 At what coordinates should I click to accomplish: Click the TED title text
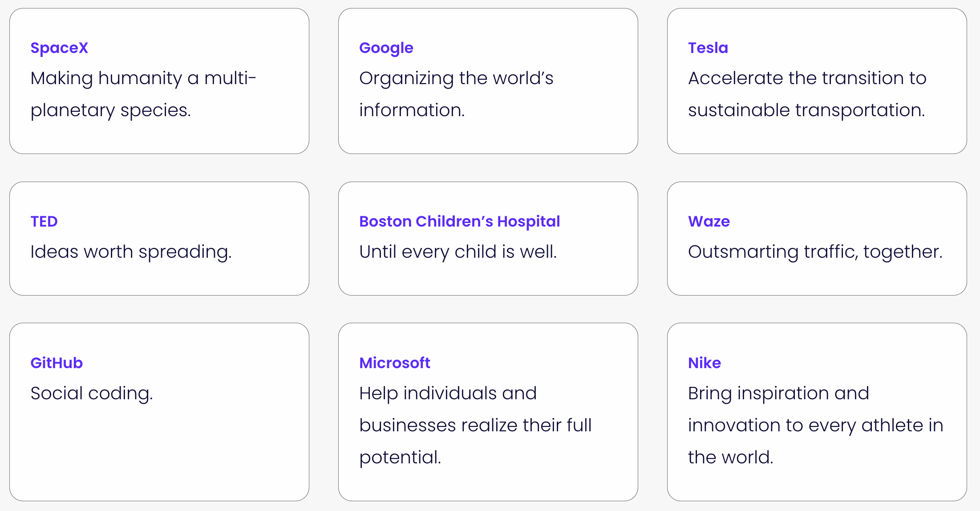[44, 221]
